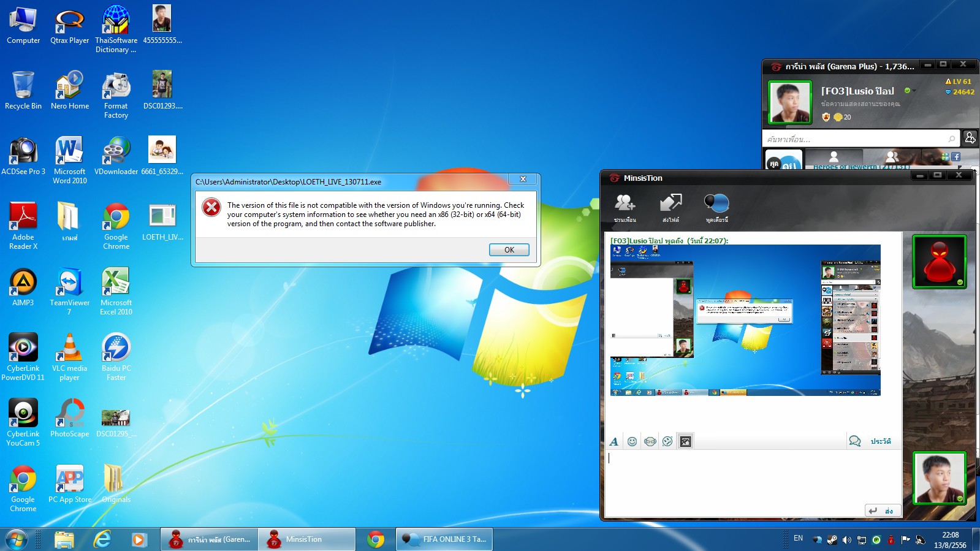
Task: Launch AIMP3 shortcut
Action: (x=23, y=287)
